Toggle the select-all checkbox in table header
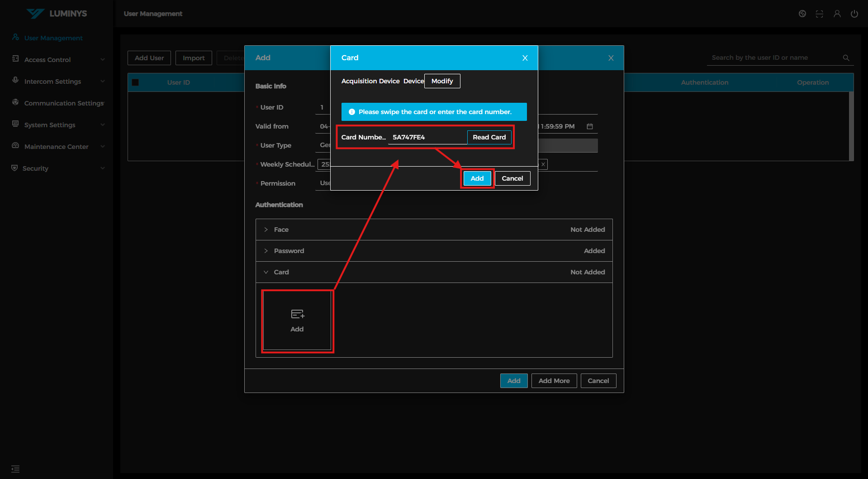This screenshot has height=479, width=868. click(135, 82)
